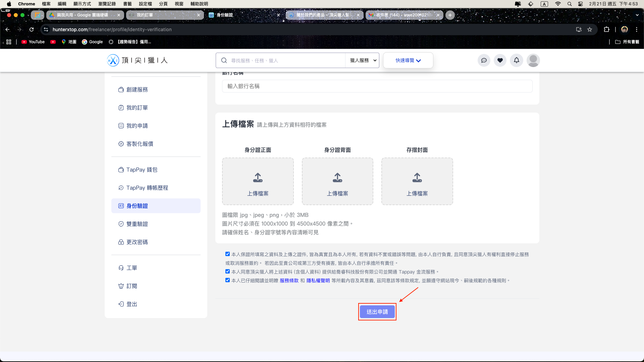
Task: Click the Hunter X site logo
Action: (x=113, y=60)
